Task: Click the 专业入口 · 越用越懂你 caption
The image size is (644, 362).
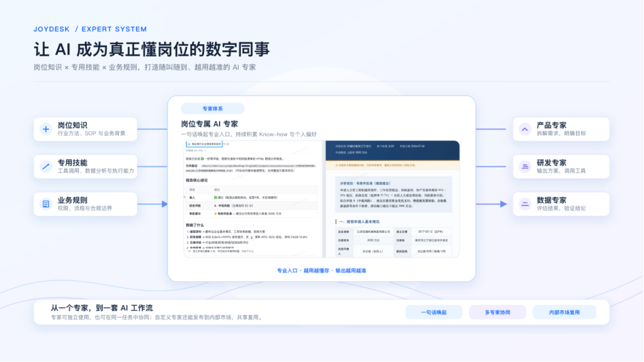Action: pos(321,270)
